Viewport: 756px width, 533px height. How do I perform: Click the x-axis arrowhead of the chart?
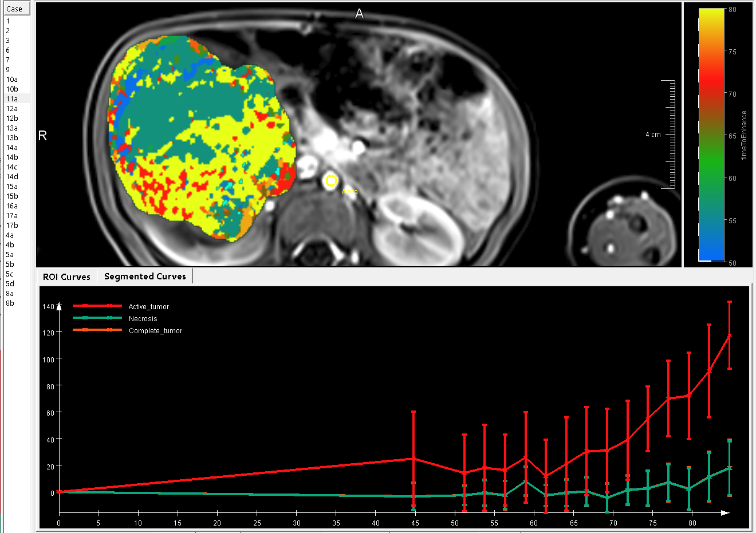(x=725, y=513)
